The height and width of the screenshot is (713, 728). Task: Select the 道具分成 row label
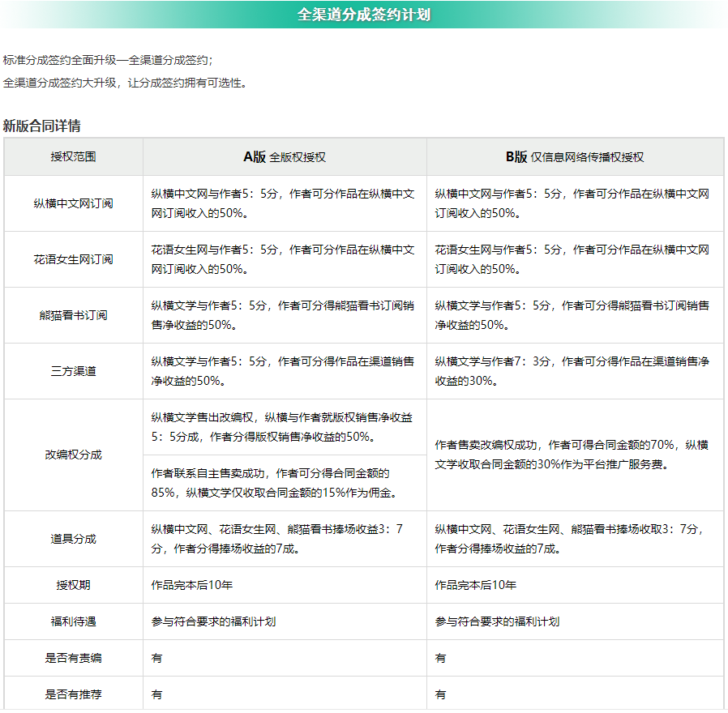coord(73,539)
